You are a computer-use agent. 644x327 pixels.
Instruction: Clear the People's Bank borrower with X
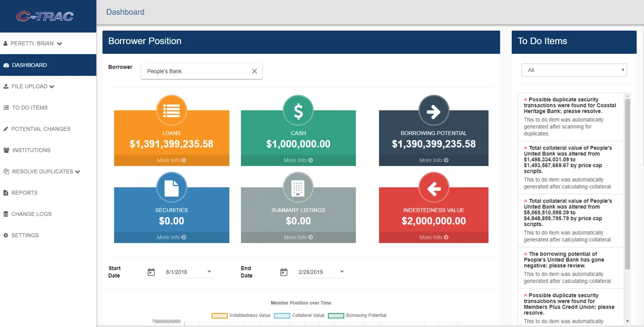(x=254, y=71)
